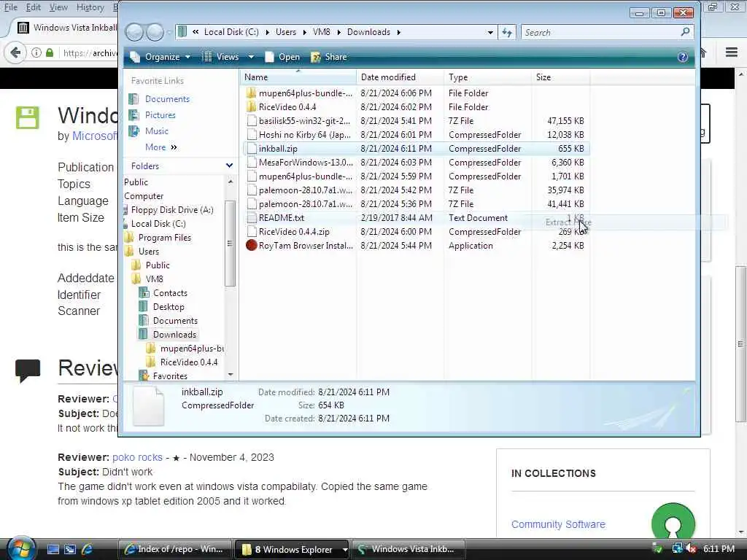Open Firefox File menu
747x560 pixels.
tap(10, 7)
